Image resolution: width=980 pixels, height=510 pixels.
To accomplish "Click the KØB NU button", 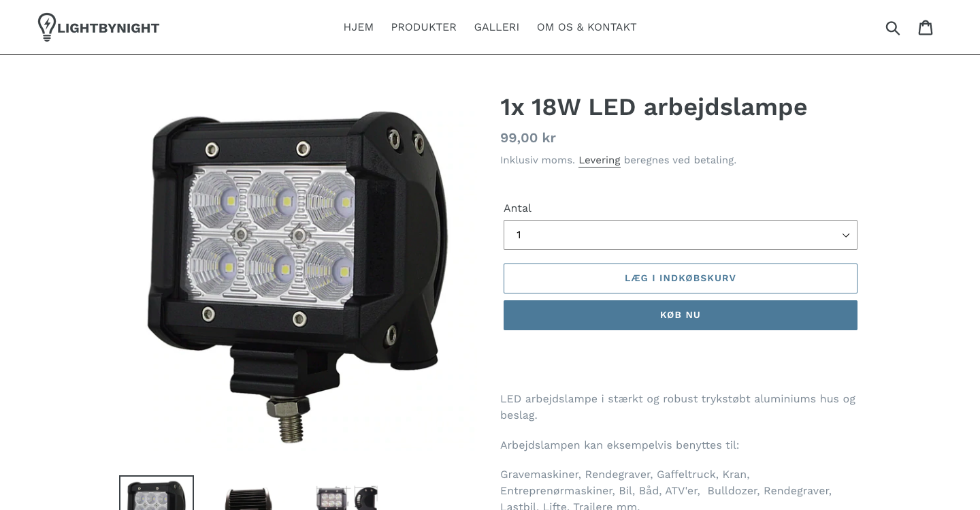I will 681,315.
